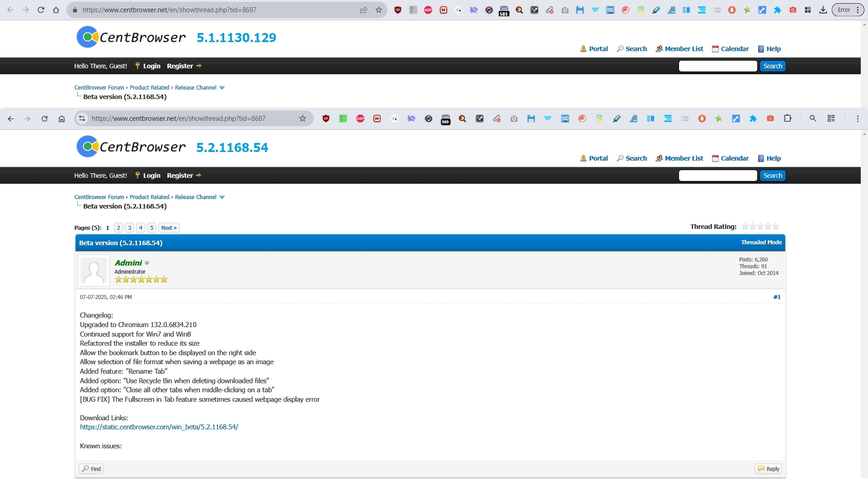Viewport: 868px width, 480px height.
Task: Open the static.centbrowser.com download link
Action: point(159,427)
